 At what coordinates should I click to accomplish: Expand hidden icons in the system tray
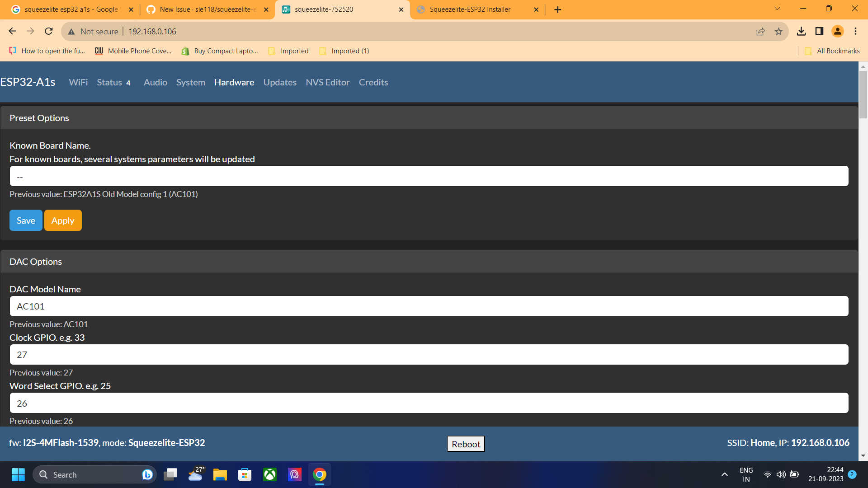724,474
